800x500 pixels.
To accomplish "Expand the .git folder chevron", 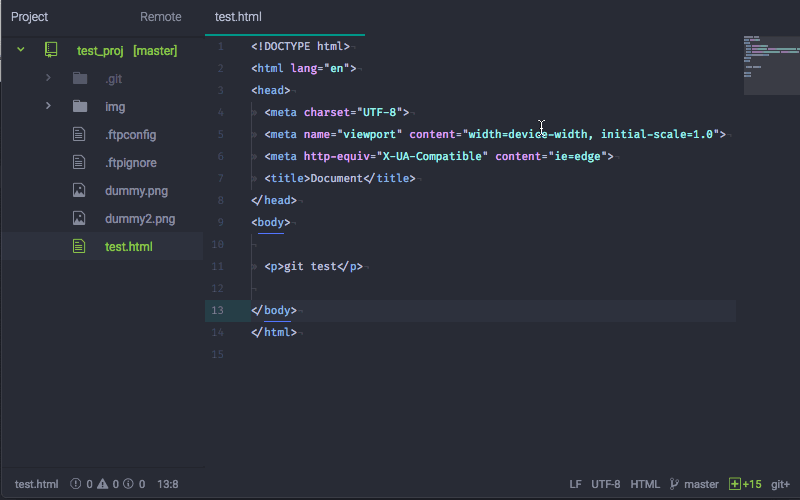I will click(x=47, y=78).
